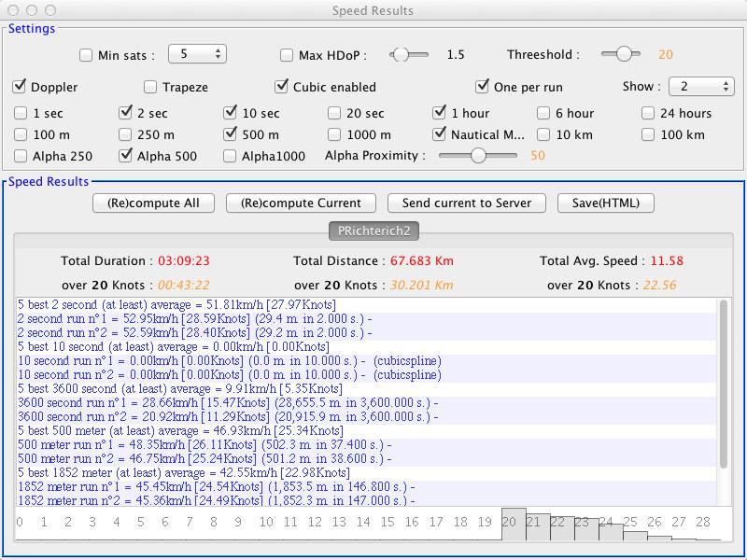Uncheck One per run

(482, 87)
